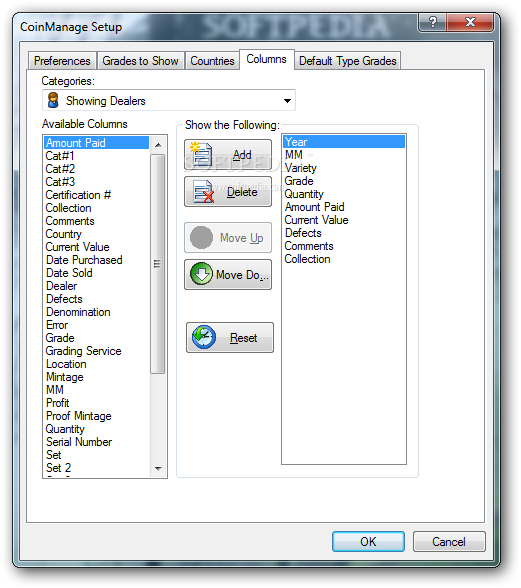Click the Move Up label text
The width and height of the screenshot is (521, 588).
tap(242, 238)
